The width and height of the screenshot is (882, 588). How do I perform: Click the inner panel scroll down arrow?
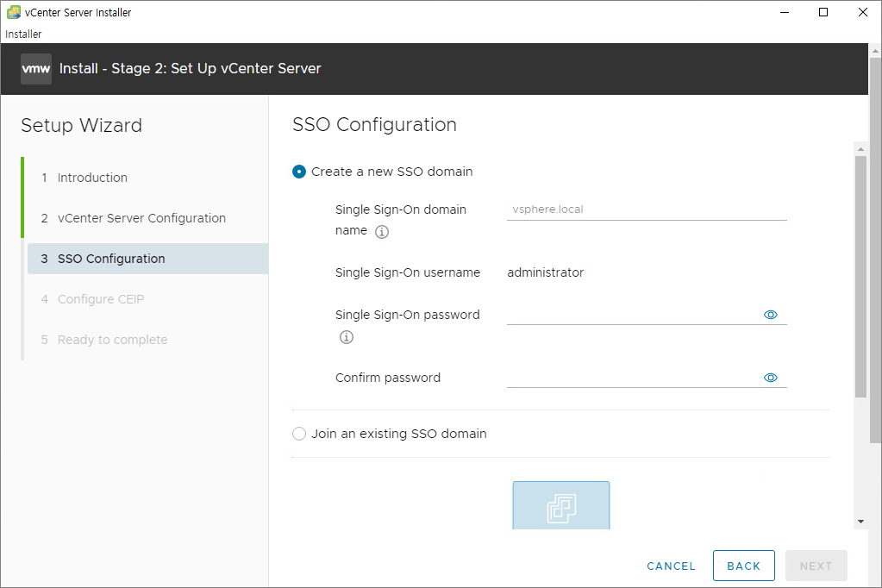860,522
